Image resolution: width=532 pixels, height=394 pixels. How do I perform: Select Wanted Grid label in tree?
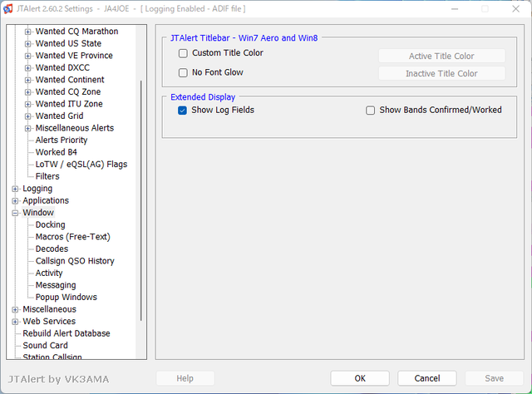point(59,116)
